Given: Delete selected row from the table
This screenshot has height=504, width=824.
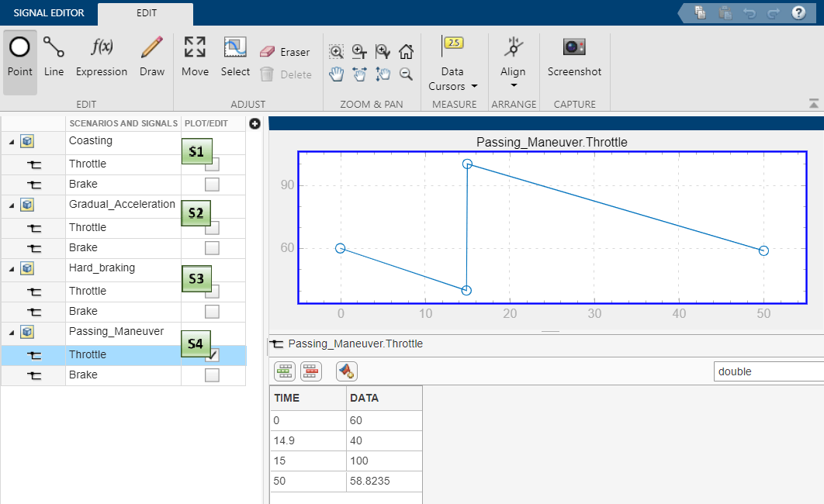Looking at the screenshot, I should point(310,371).
